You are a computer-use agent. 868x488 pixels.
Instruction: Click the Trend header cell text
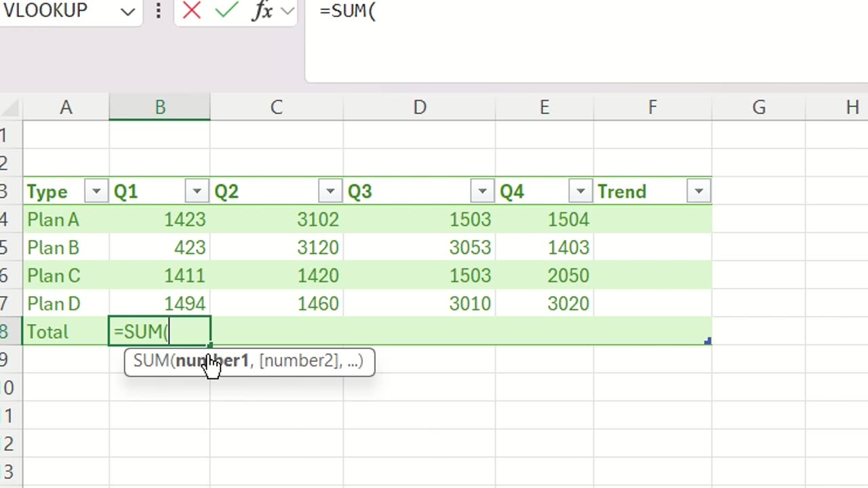point(622,192)
